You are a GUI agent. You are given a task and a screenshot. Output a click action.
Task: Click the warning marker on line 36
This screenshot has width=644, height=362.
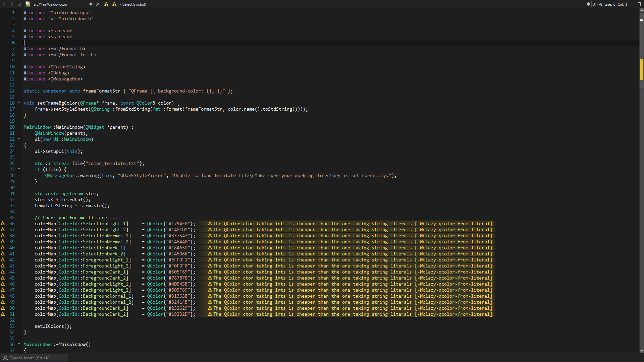[x=3, y=224]
